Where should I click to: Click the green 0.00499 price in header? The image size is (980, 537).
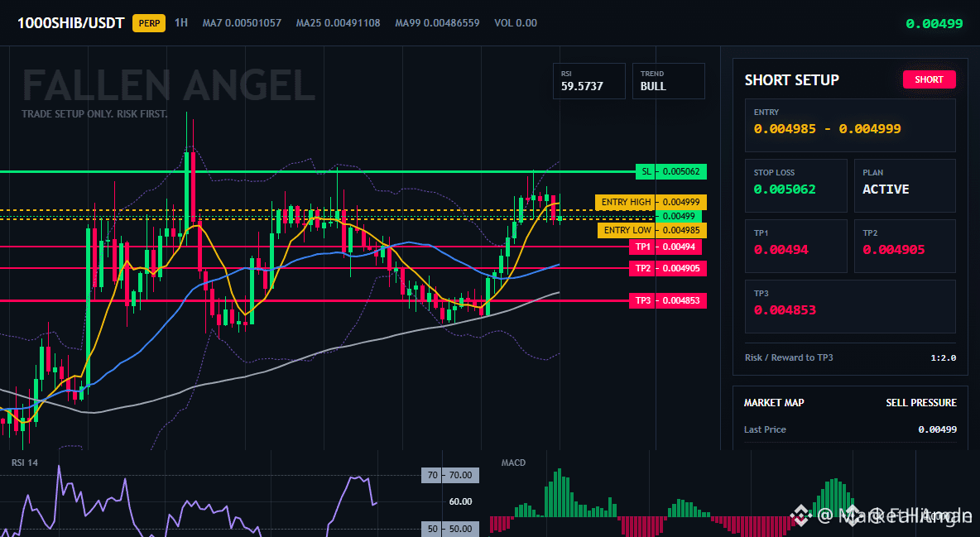point(934,24)
